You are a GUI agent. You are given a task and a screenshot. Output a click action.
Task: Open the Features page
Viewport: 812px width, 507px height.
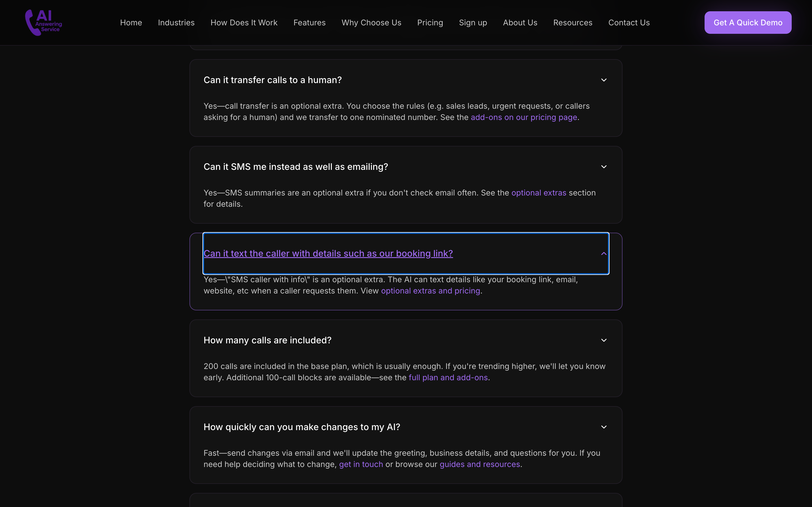coord(309,22)
